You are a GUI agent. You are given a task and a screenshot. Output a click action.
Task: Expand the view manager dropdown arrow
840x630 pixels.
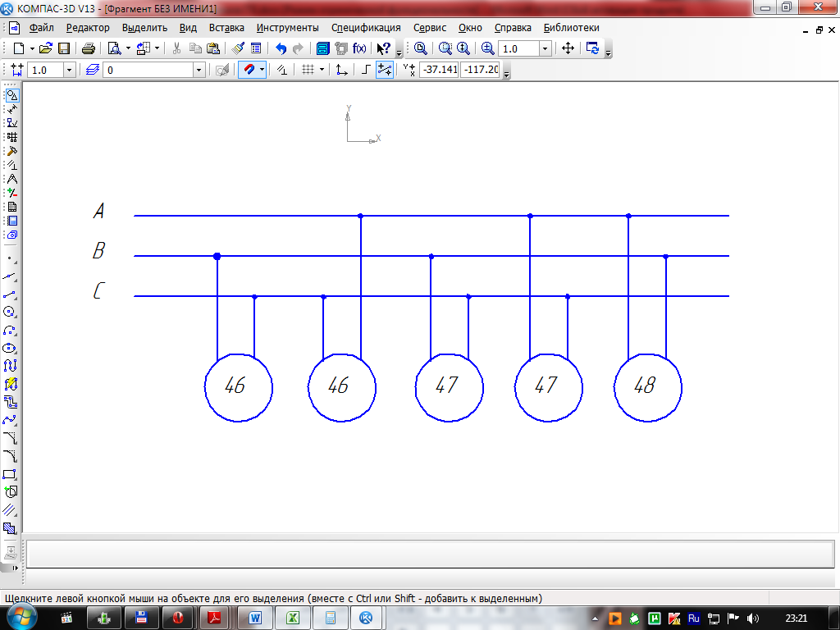[x=157, y=48]
